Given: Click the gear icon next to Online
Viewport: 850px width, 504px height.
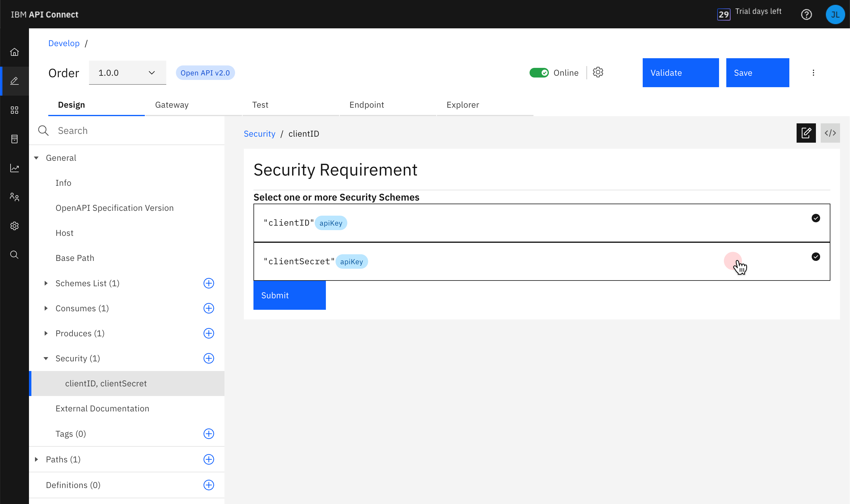Looking at the screenshot, I should click(x=598, y=72).
